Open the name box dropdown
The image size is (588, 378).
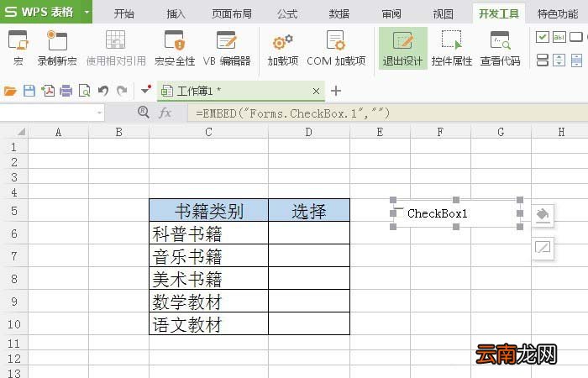click(x=99, y=113)
